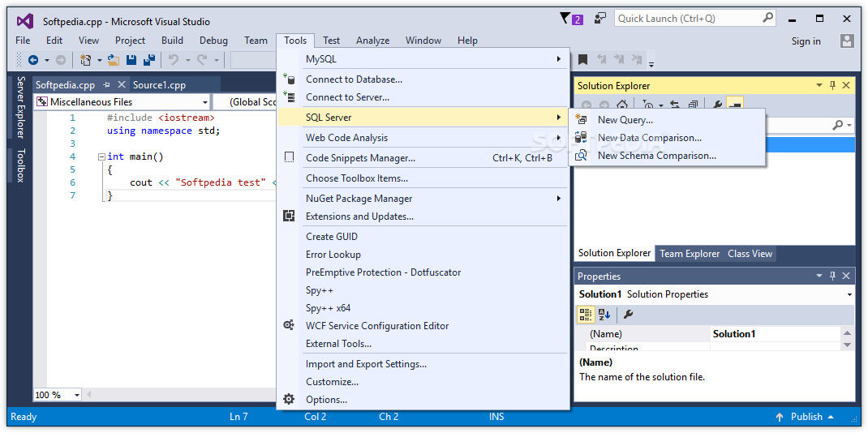
Task: Collapse the int main() code block
Action: click(x=101, y=157)
